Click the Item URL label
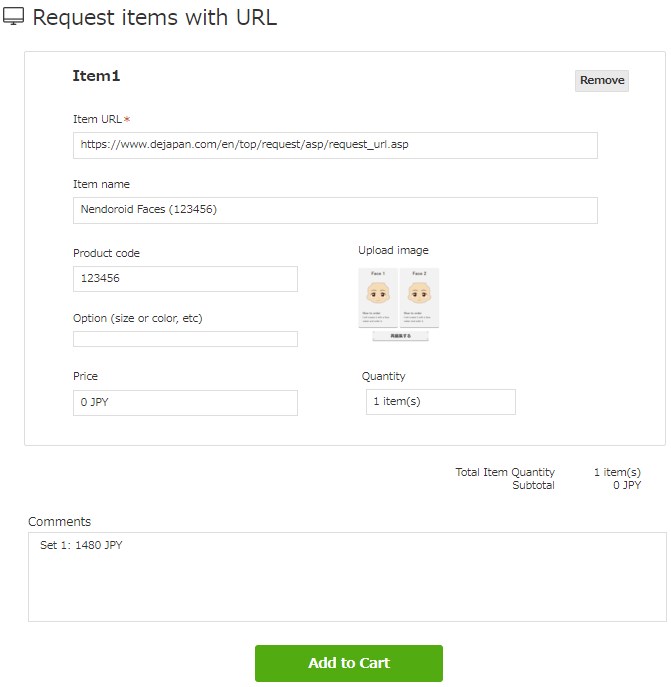The image size is (671, 687). 98,120
